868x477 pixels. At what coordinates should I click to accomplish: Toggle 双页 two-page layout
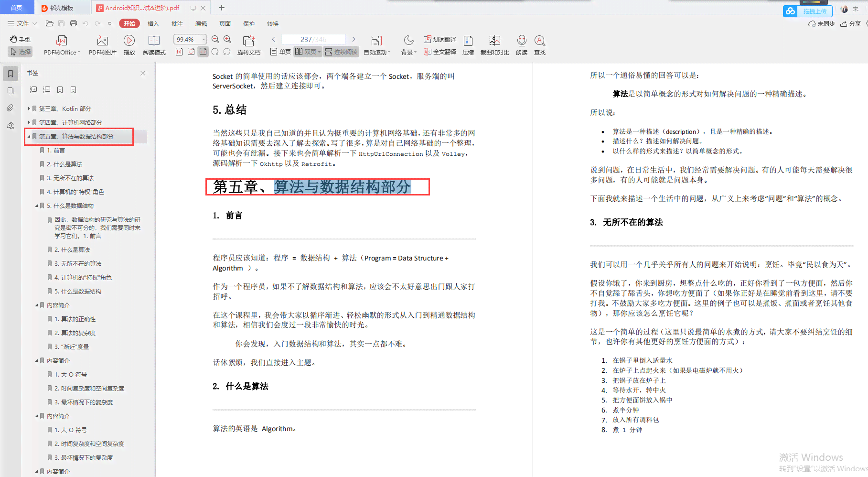308,52
